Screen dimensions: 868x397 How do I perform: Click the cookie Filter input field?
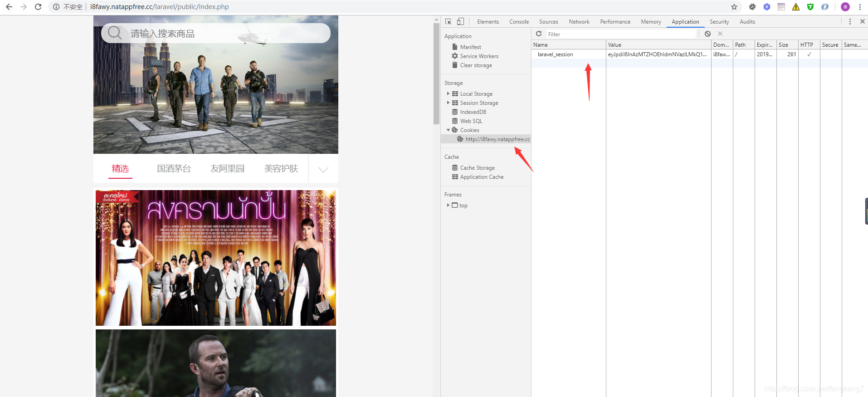pyautogui.click(x=620, y=34)
